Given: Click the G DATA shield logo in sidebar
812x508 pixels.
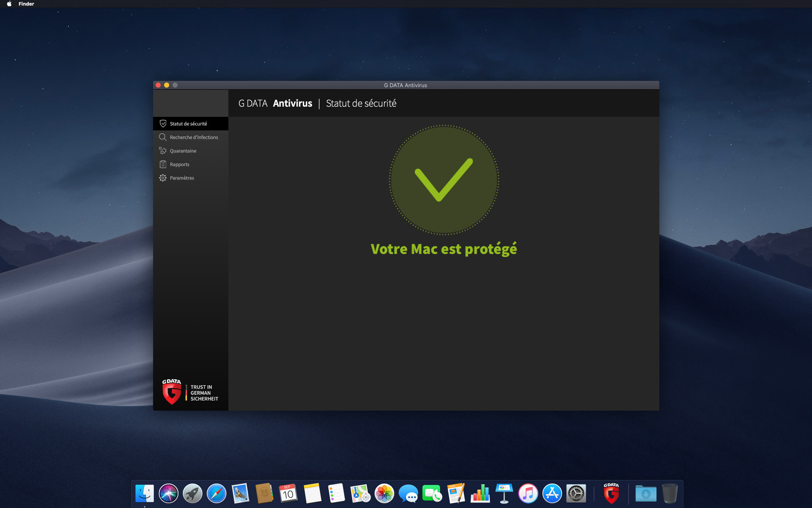Looking at the screenshot, I should tap(172, 392).
